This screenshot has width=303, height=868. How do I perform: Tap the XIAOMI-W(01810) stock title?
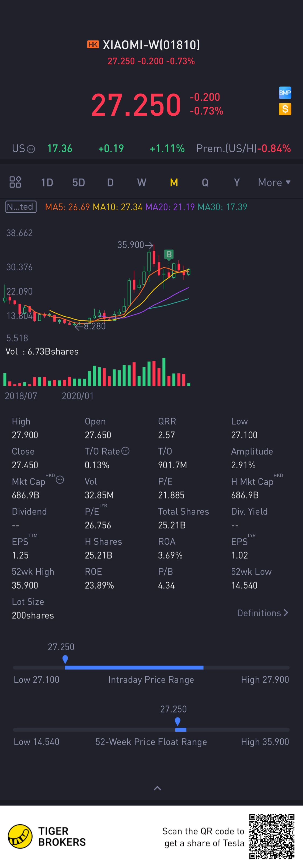151,45
